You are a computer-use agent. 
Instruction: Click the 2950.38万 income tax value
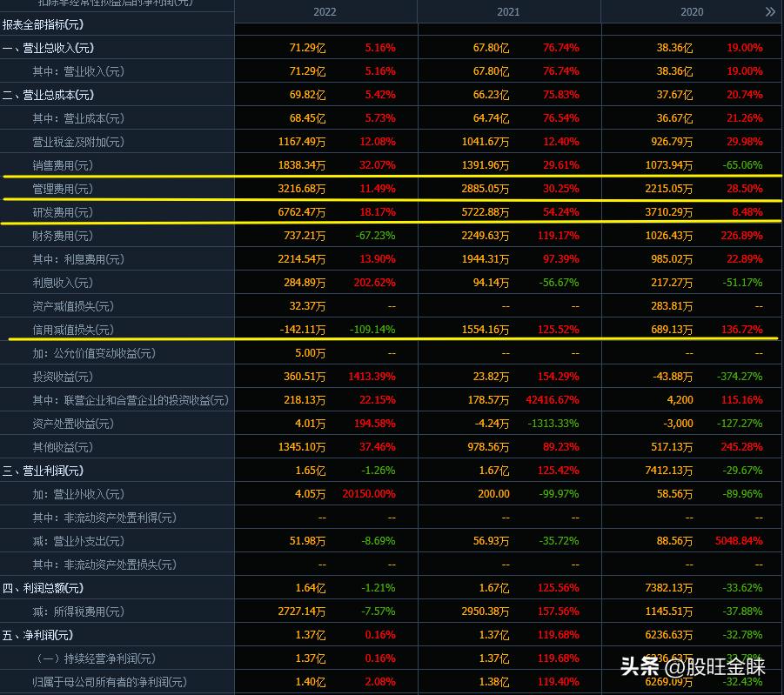click(x=485, y=612)
